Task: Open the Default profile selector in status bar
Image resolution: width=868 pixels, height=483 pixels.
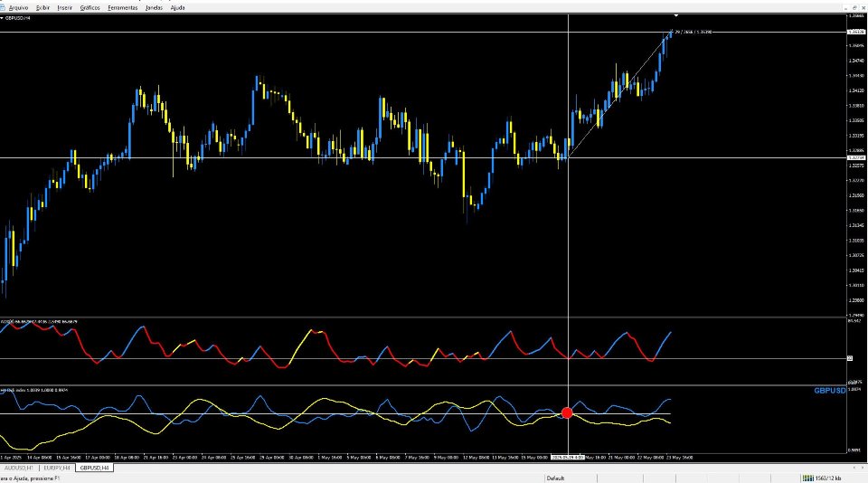Action: click(555, 478)
